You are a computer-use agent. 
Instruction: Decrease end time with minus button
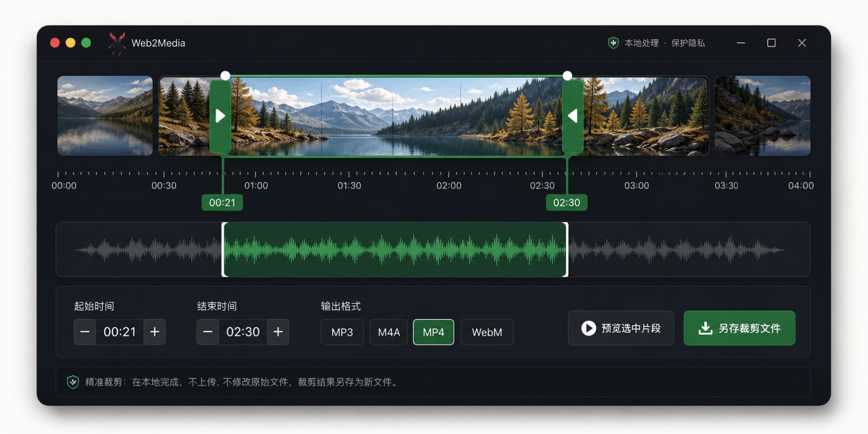(x=208, y=332)
